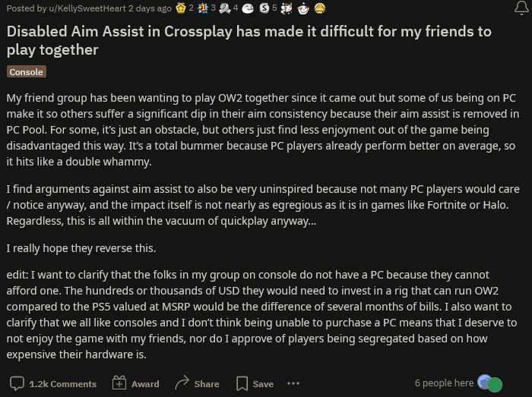The width and height of the screenshot is (532, 397).
Task: Click the comments speech bubble icon
Action: point(17,383)
